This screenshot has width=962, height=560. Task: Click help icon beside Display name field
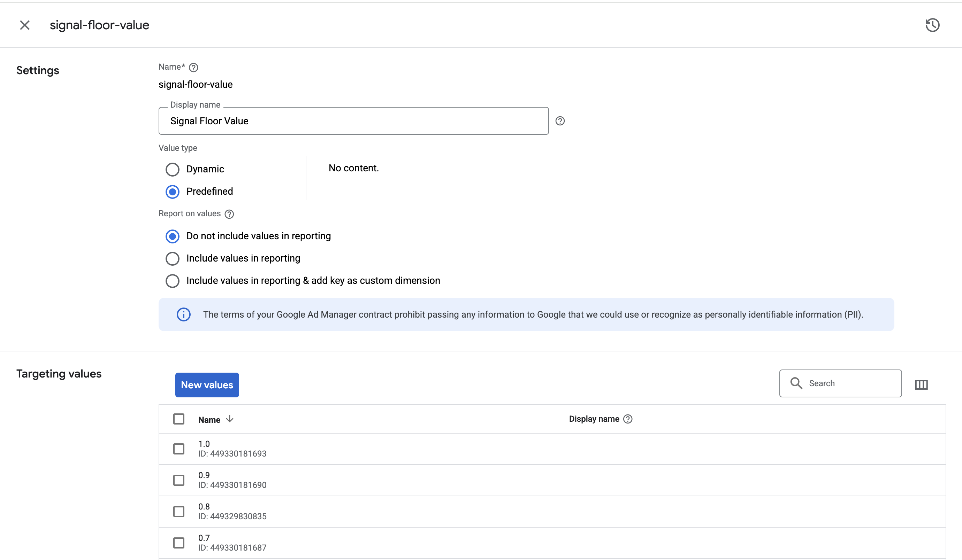coord(560,121)
